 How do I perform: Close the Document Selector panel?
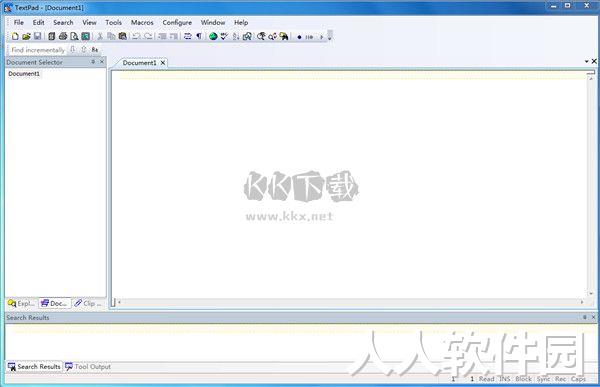[x=102, y=62]
